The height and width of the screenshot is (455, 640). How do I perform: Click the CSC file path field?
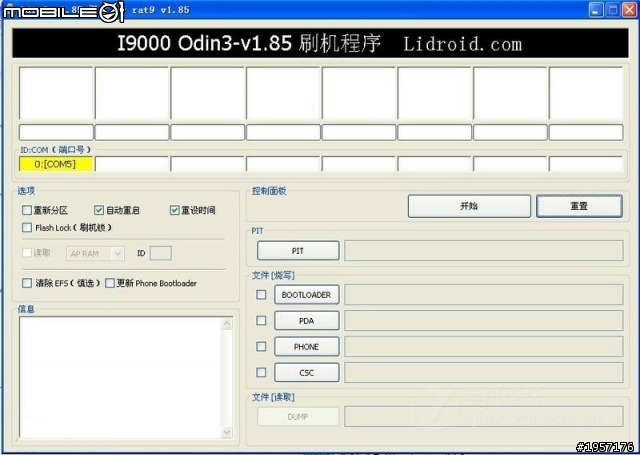(x=484, y=373)
